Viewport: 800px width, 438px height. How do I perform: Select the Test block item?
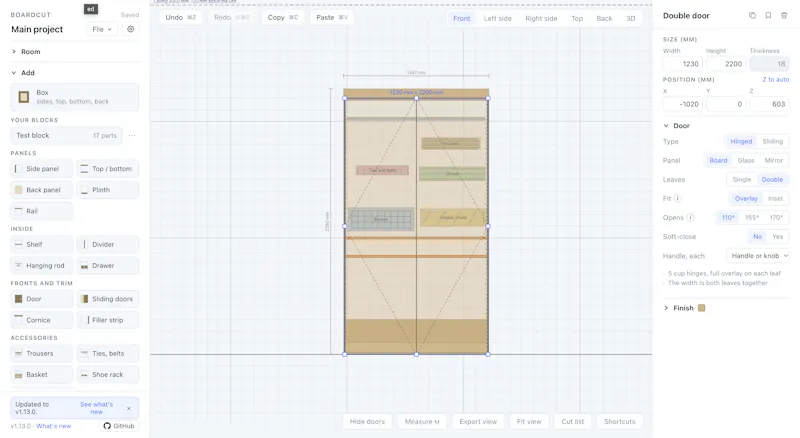(66, 135)
